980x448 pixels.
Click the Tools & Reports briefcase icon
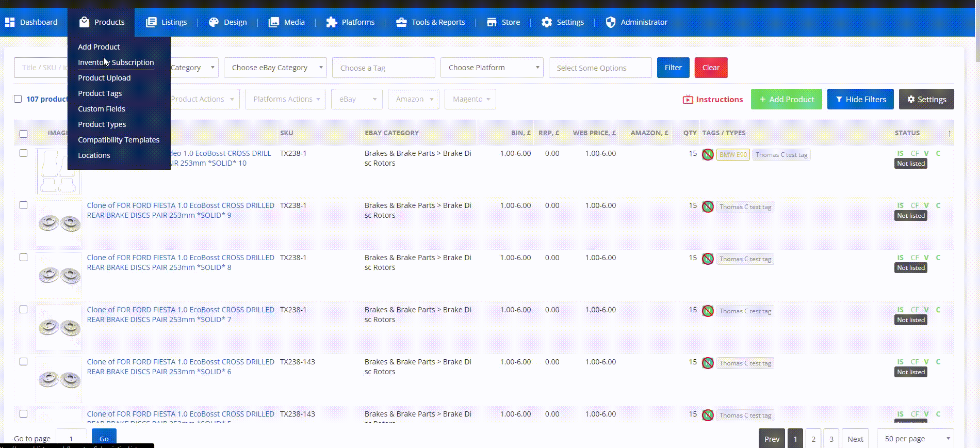click(x=401, y=22)
